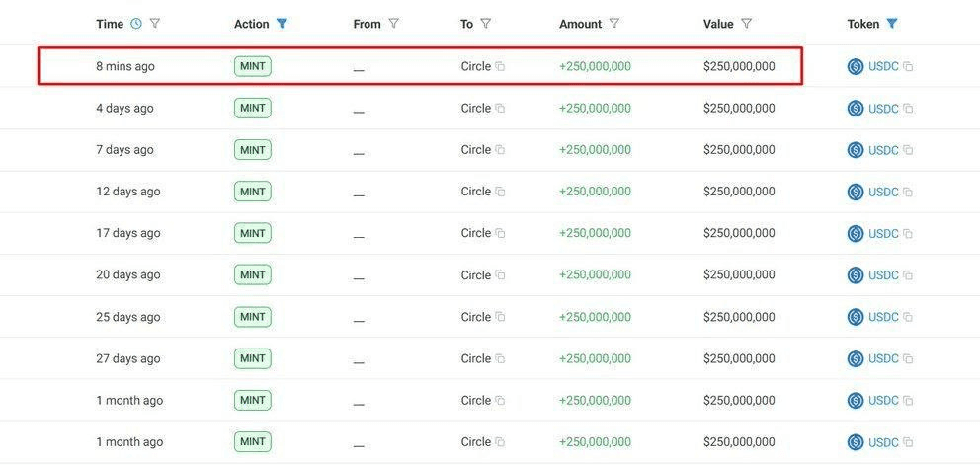Click MINT badge in 8 mins ago row
This screenshot has width=980, height=465.
253,66
